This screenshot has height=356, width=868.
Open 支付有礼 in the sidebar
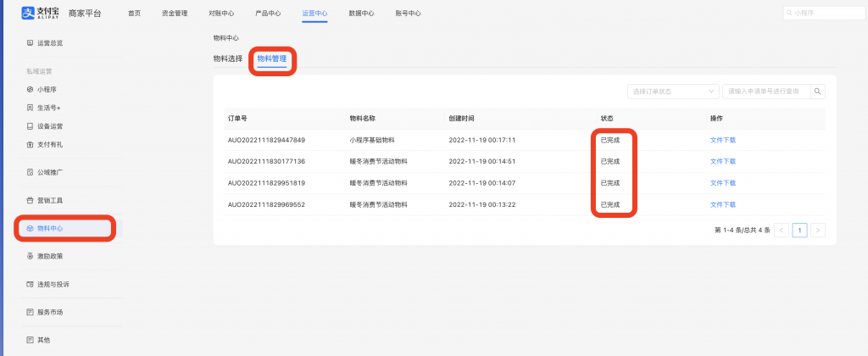[x=50, y=144]
